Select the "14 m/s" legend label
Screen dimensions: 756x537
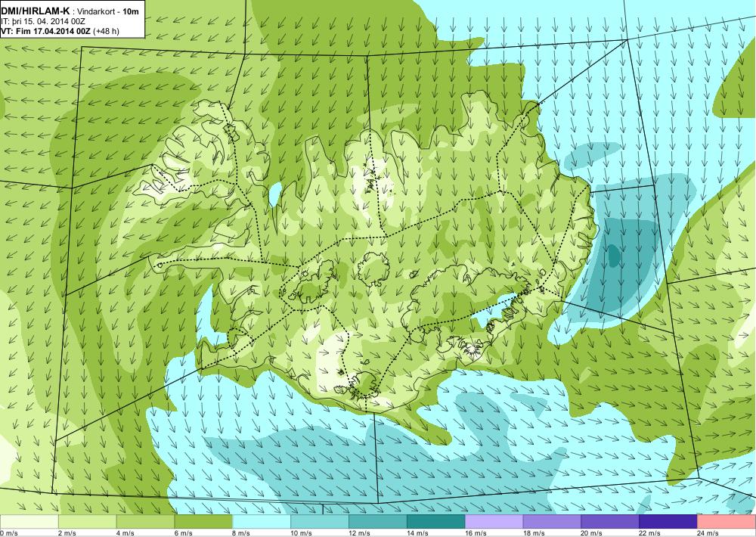click(417, 533)
